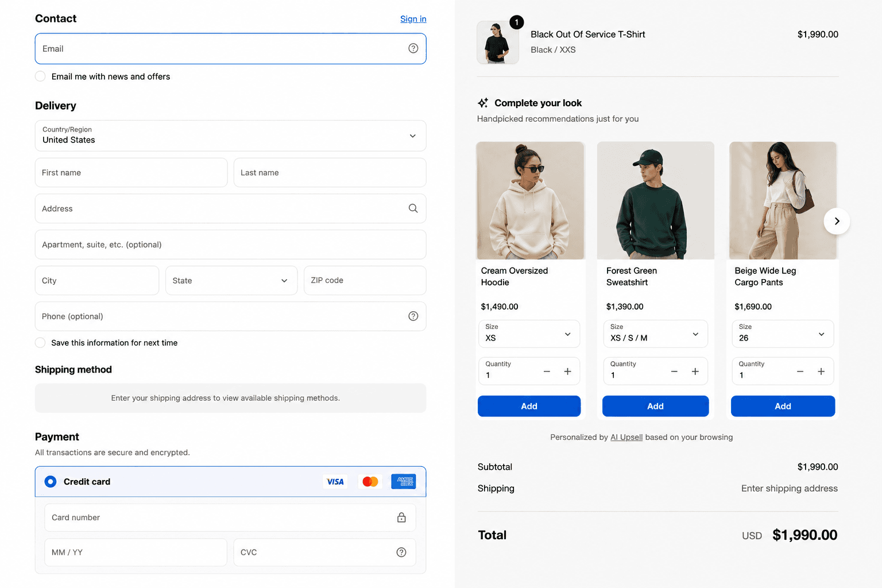Screen dimensions: 882x588
Task: Click the Card number lock icon
Action: pos(401,517)
